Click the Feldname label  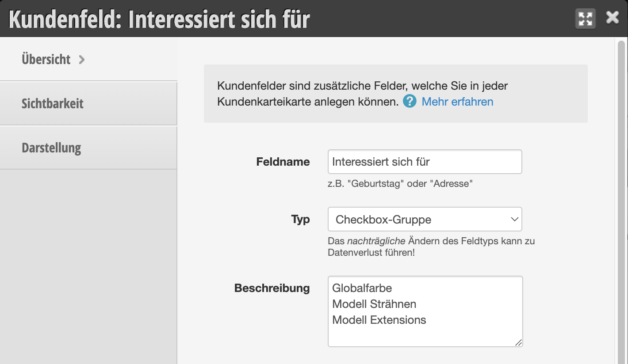[283, 162]
